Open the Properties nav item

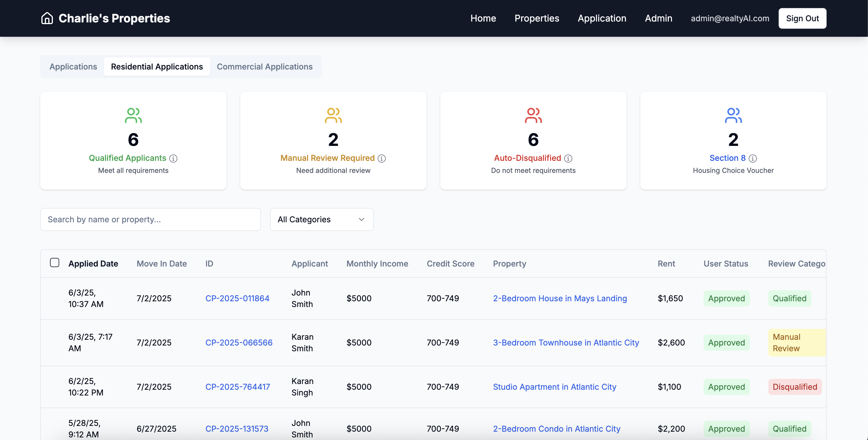click(537, 18)
